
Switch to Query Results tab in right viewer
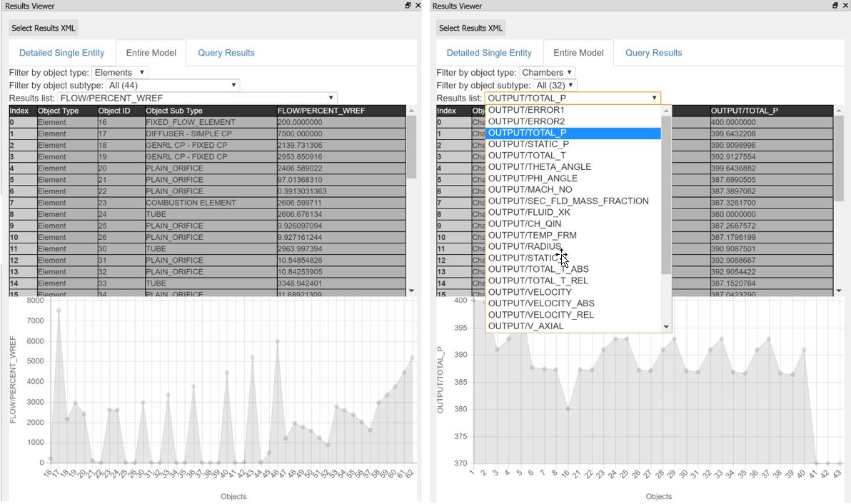653,53
